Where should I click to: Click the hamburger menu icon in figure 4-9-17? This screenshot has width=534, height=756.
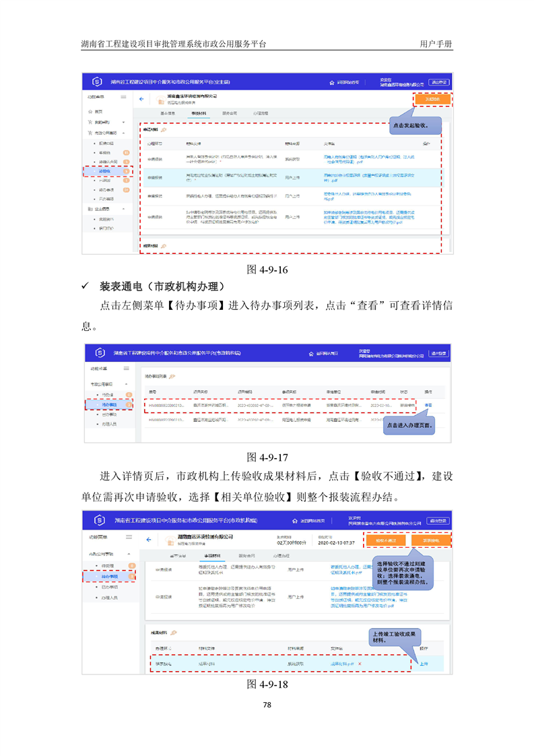(x=127, y=369)
